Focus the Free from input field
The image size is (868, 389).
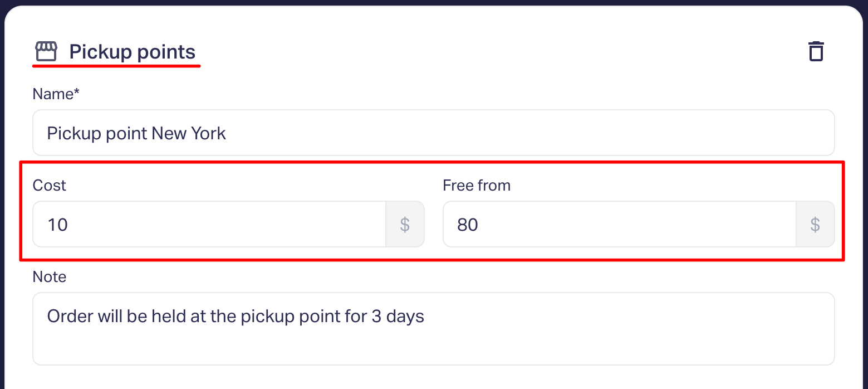(x=620, y=224)
